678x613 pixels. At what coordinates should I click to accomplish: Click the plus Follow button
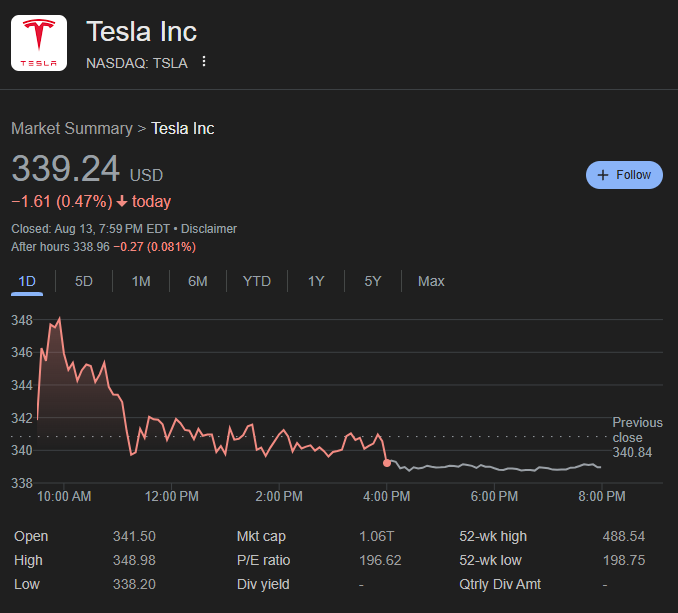(x=624, y=175)
